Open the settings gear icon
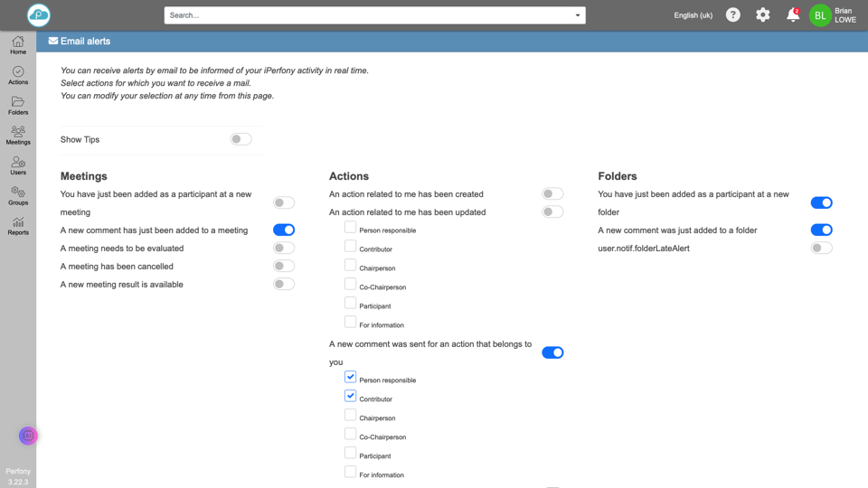The height and width of the screenshot is (488, 868). (x=763, y=15)
